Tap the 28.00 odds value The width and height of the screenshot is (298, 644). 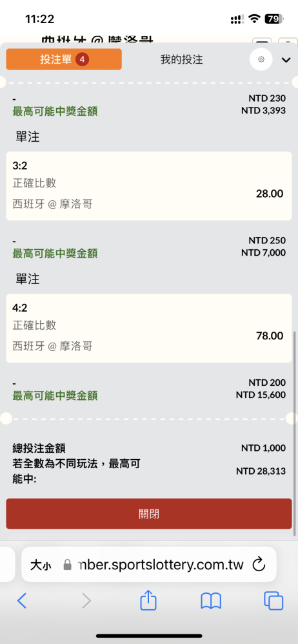click(270, 193)
